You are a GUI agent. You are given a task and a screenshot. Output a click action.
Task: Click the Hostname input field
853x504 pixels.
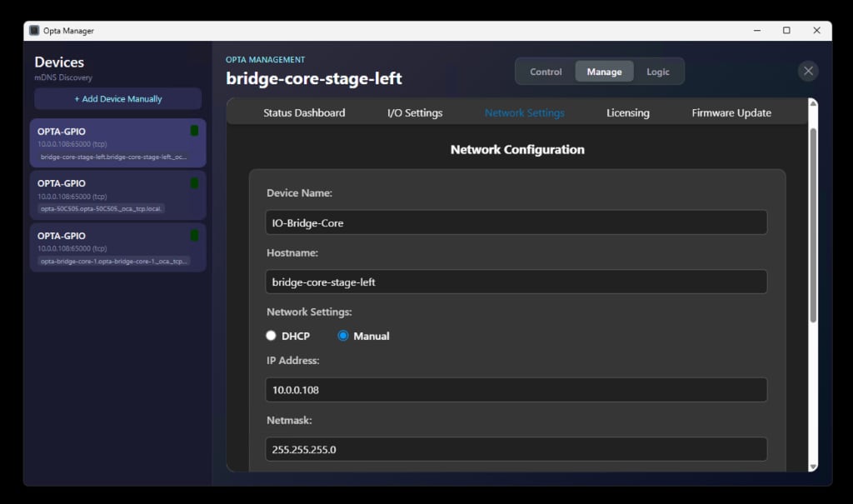(516, 282)
